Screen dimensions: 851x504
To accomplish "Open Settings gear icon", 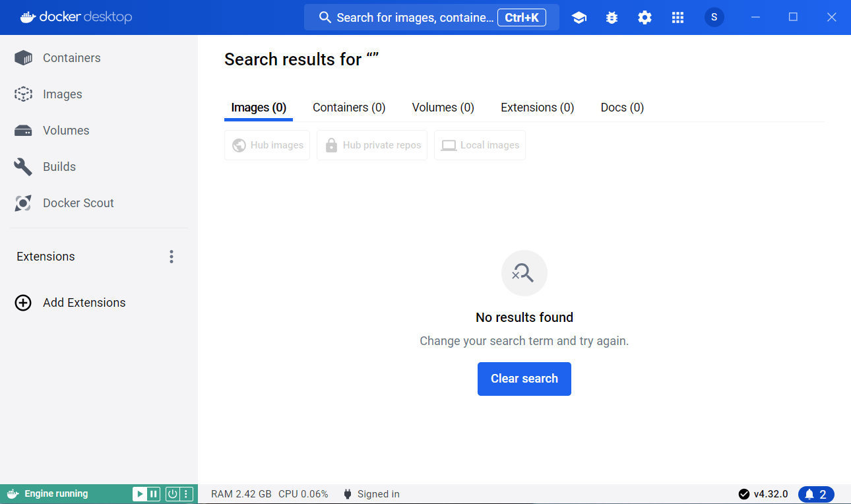I will 645,18.
